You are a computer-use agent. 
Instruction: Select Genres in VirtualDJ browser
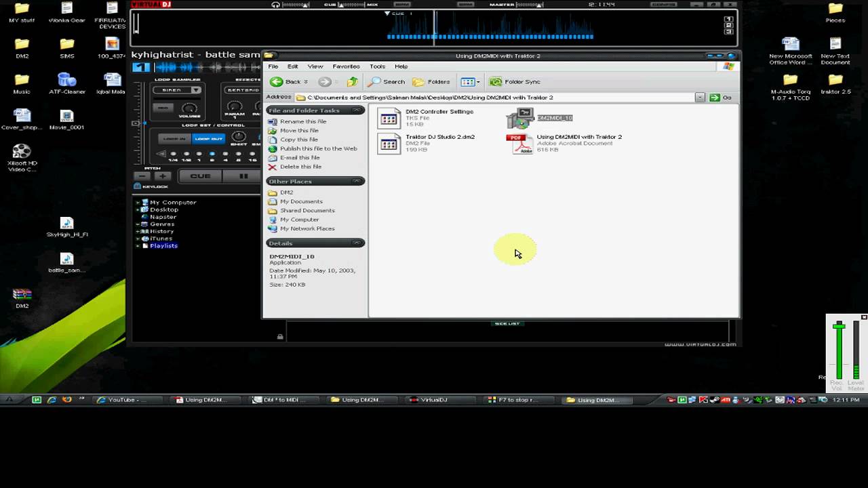[161, 224]
